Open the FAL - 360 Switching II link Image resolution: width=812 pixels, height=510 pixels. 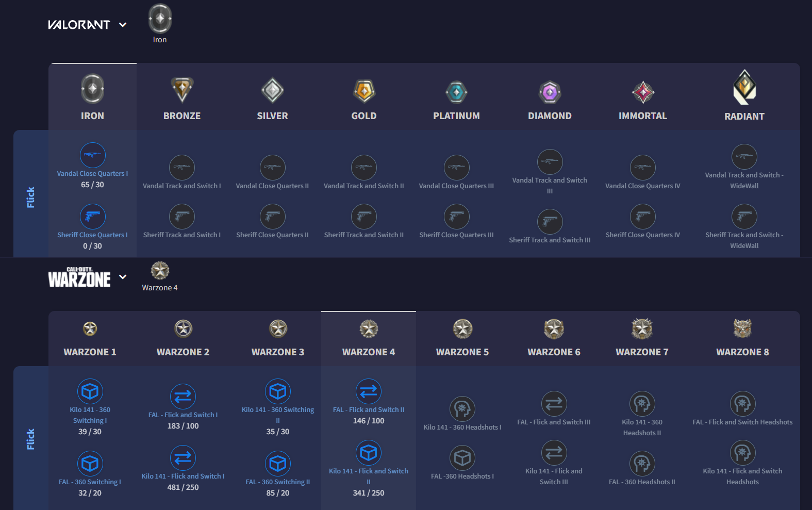(x=278, y=482)
